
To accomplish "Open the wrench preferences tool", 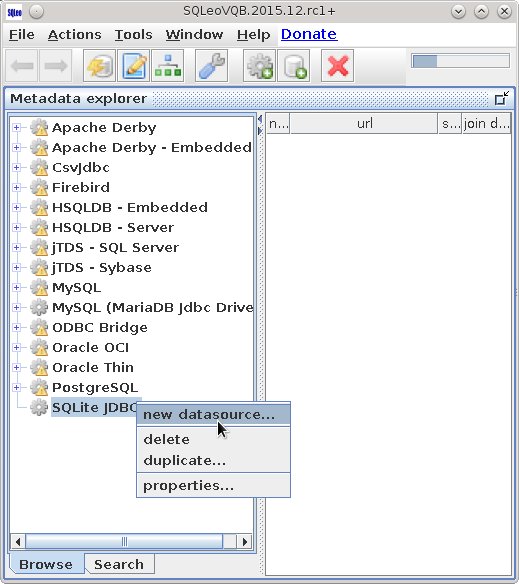I will point(212,66).
